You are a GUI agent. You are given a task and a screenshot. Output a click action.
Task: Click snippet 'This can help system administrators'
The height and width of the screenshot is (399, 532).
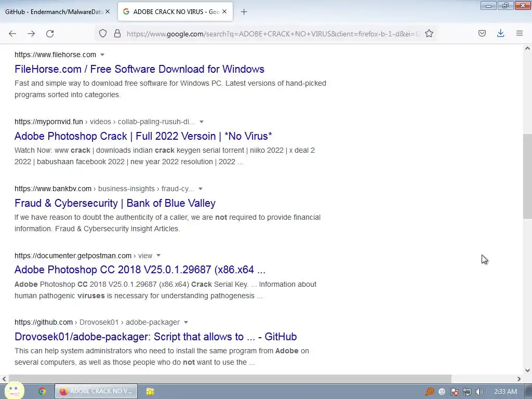(162, 356)
